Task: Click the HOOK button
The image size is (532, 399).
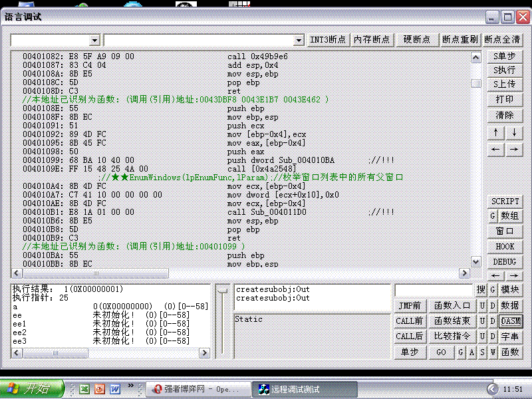Action: [x=505, y=247]
